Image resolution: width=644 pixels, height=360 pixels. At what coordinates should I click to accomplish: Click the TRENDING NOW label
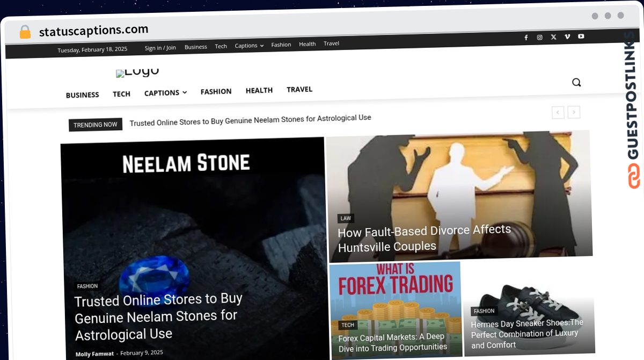point(95,125)
